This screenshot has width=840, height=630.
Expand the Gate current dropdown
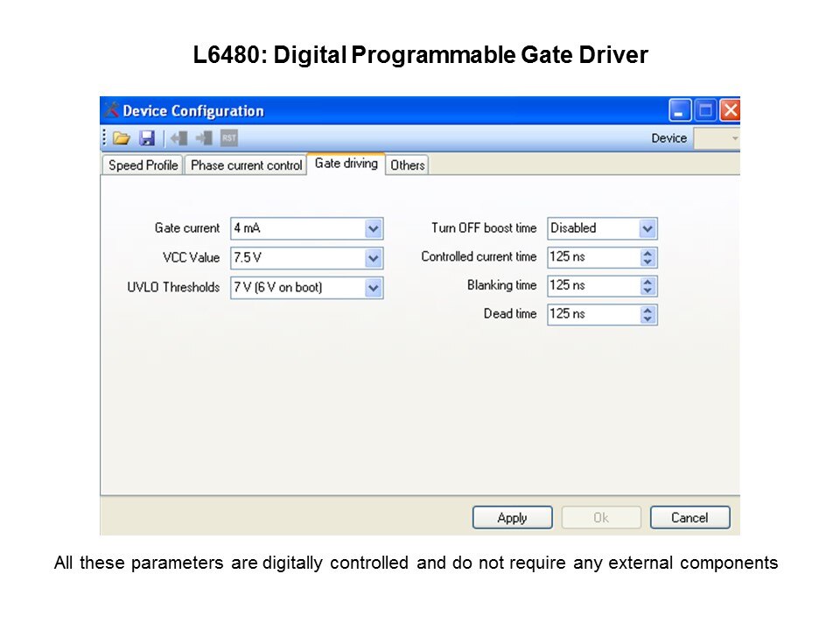point(374,228)
